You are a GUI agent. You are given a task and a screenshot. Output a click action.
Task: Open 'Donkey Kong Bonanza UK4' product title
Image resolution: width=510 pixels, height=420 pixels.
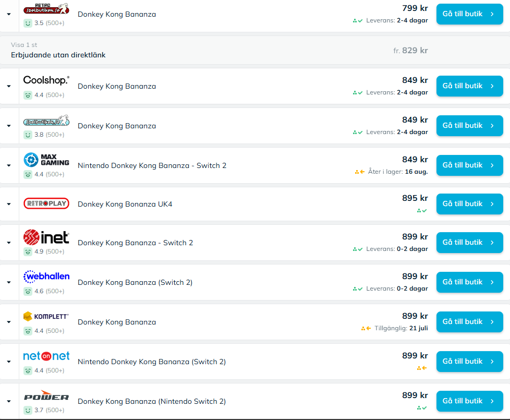click(125, 205)
